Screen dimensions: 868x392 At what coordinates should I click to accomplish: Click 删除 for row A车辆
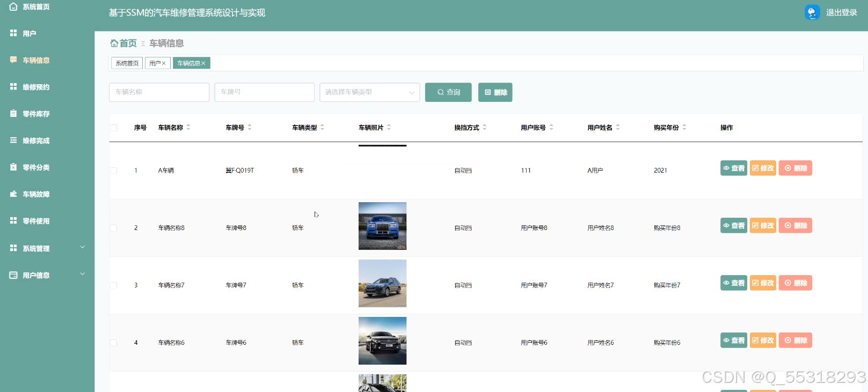(796, 168)
